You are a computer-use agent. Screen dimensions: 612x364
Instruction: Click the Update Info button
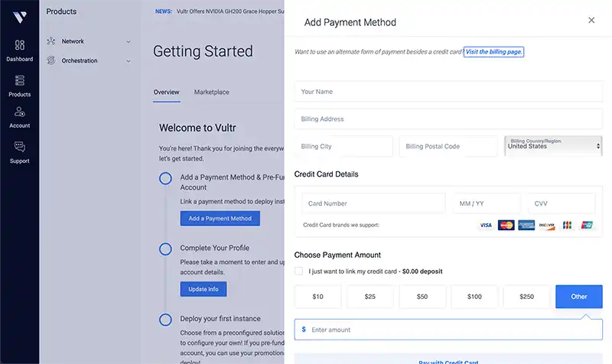click(x=203, y=289)
